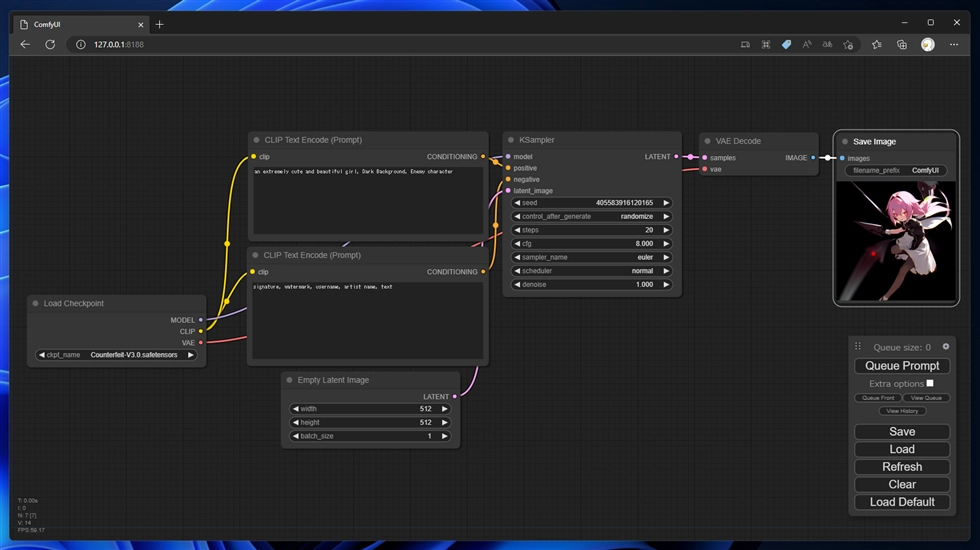
Task: Click the generated anime girl image preview
Action: click(895, 241)
